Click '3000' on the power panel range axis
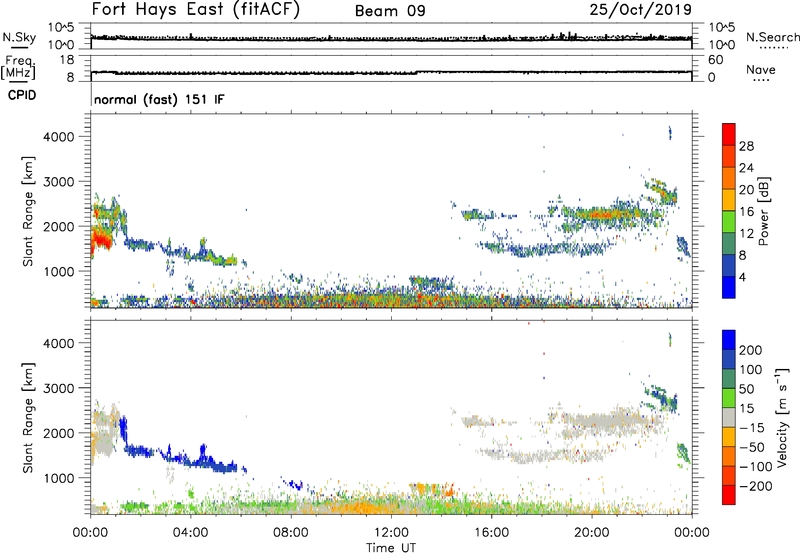The height and width of the screenshot is (554, 800). click(58, 182)
